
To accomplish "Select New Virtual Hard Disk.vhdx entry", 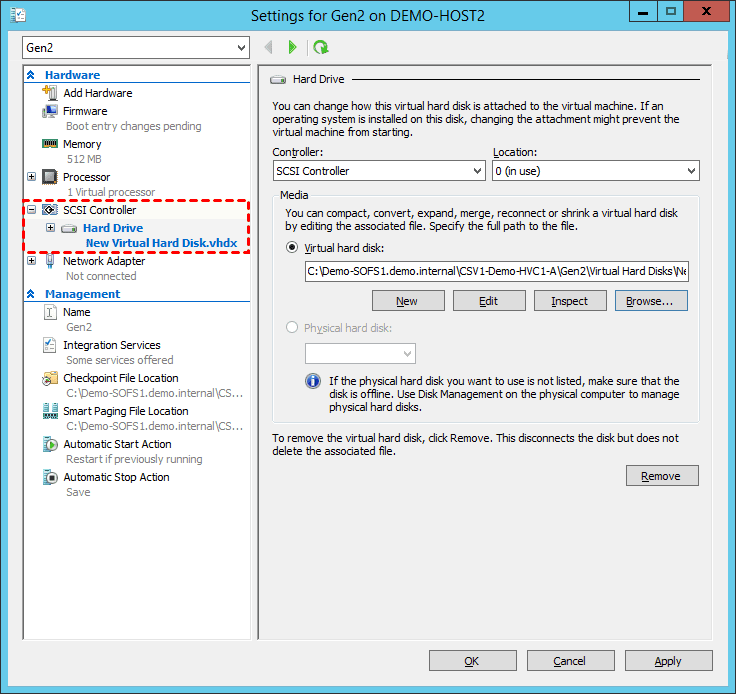I will 161,243.
